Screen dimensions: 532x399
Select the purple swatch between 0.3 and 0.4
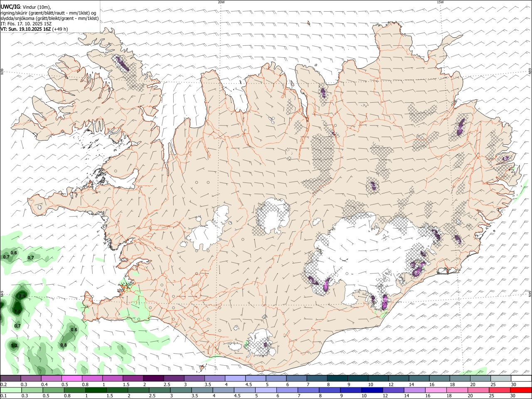click(x=31, y=378)
